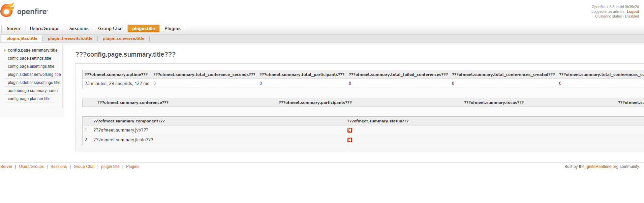Click the red status icon beside ofmeet.summary.jicofo
The image size is (644, 203).
pyautogui.click(x=350, y=140)
